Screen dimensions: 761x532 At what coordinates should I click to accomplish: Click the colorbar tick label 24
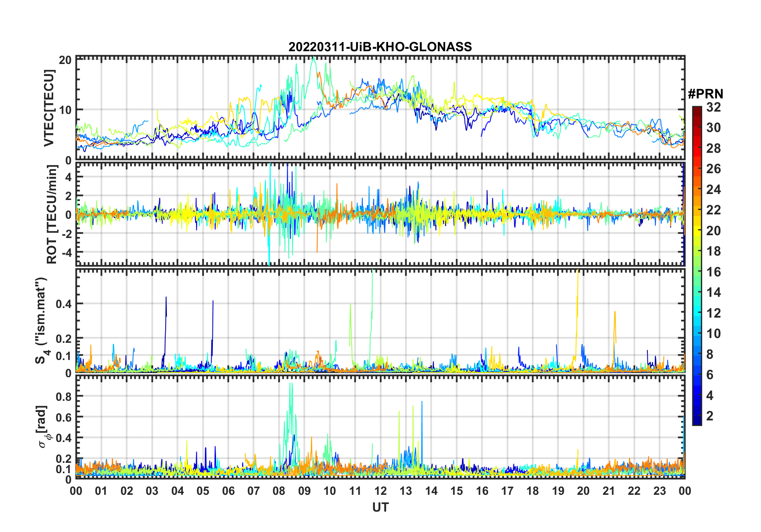tap(713, 190)
